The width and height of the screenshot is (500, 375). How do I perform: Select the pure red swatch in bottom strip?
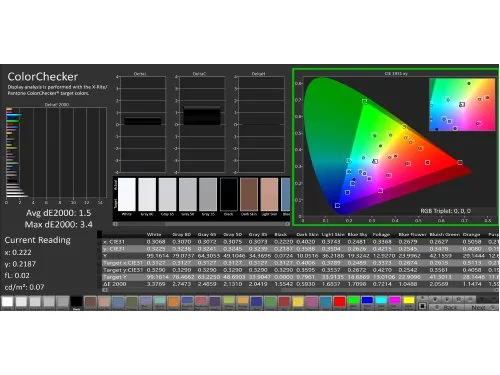pos(339,302)
